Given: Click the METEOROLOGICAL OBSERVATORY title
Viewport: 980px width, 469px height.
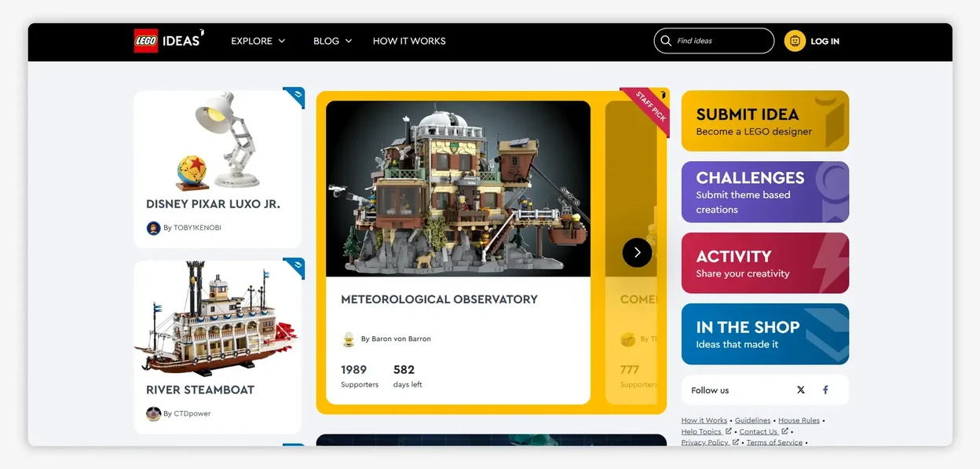Looking at the screenshot, I should [x=439, y=299].
